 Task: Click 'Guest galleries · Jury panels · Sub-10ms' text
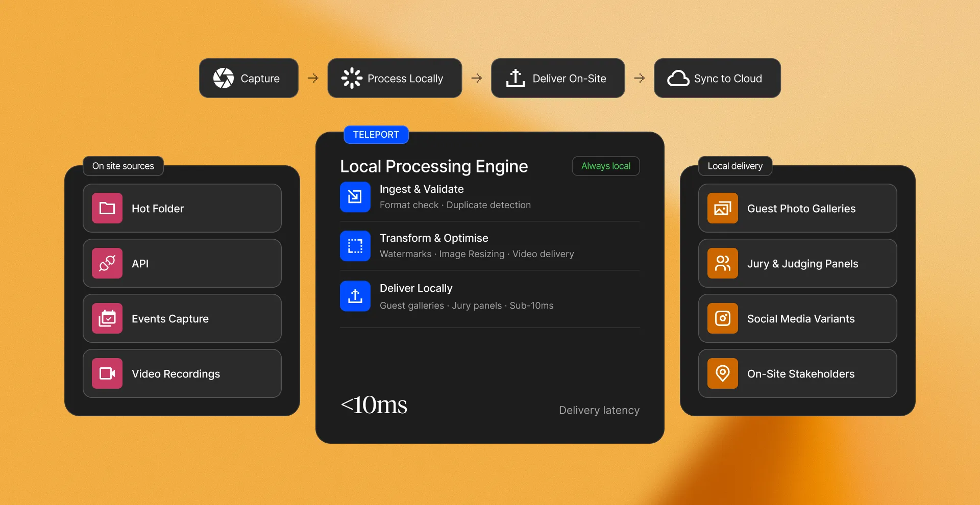tap(467, 306)
